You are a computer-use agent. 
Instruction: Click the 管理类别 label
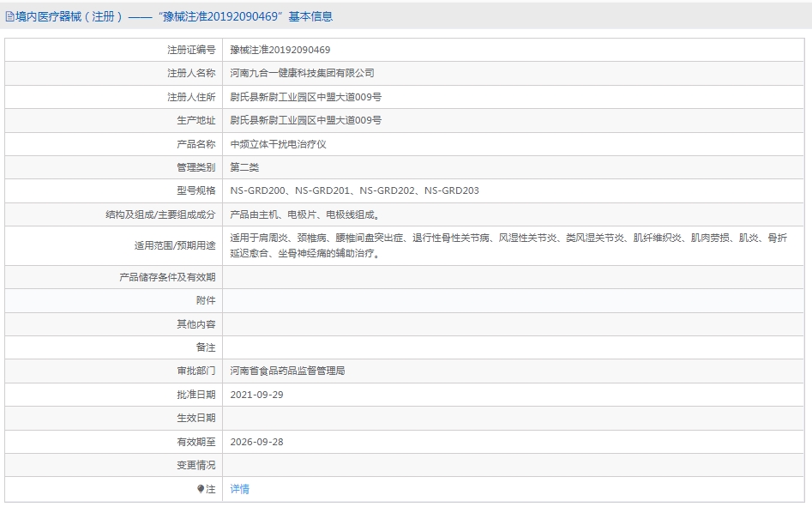pos(195,167)
